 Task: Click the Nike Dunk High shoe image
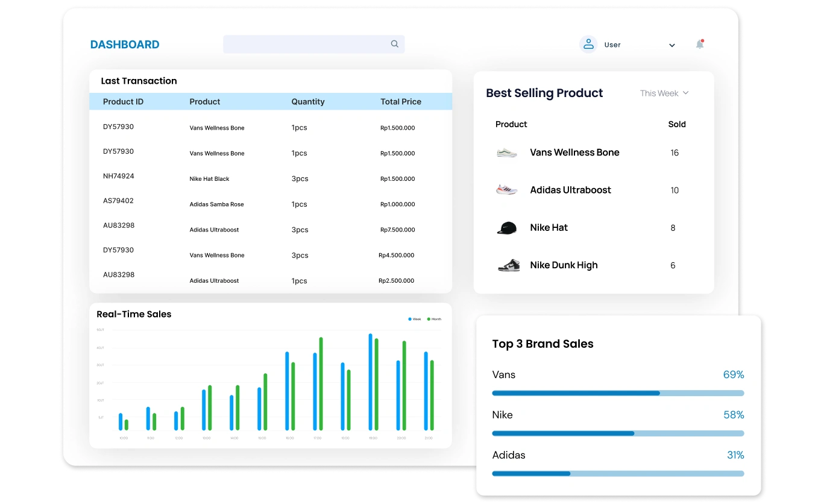(508, 265)
